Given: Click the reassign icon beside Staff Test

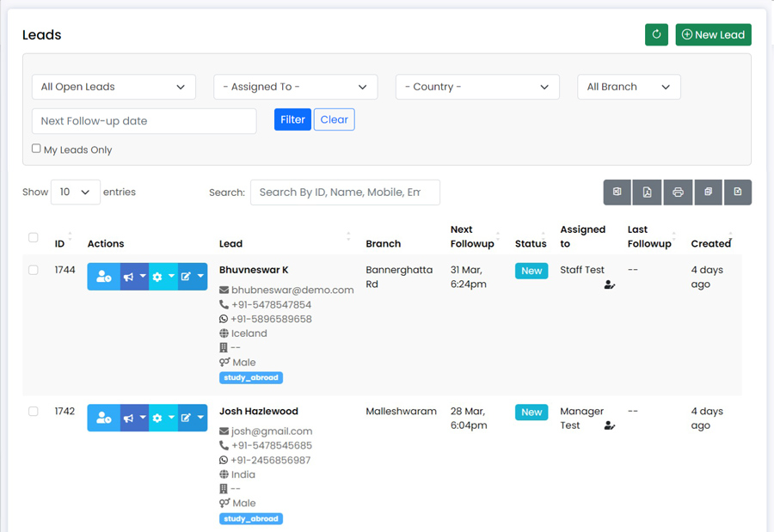Looking at the screenshot, I should pyautogui.click(x=609, y=284).
